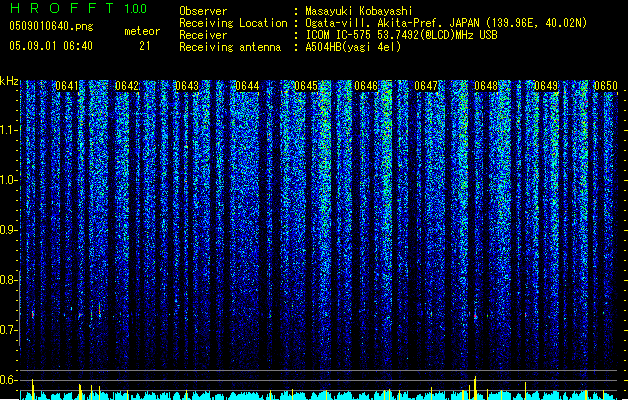Image resolution: width=629 pixels, height=400 pixels.
Task: Click the 0650 time marker
Action: 606,86
